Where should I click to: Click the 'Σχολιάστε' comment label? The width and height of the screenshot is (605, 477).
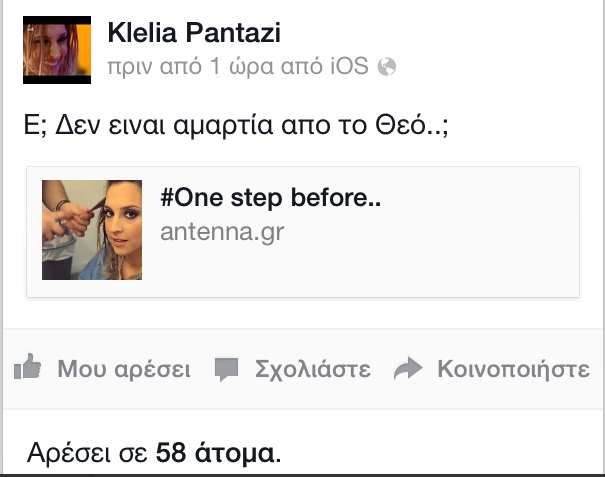pos(313,369)
